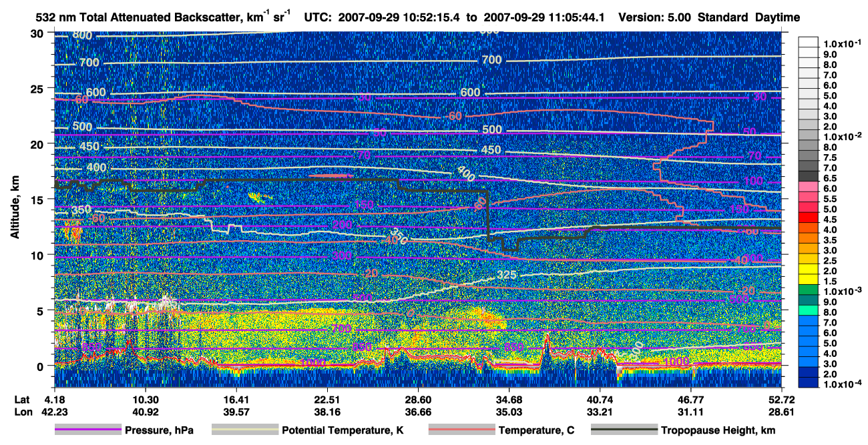This screenshot has width=868, height=445.
Task: Click the latitude value '40.74'
Action: (x=599, y=399)
